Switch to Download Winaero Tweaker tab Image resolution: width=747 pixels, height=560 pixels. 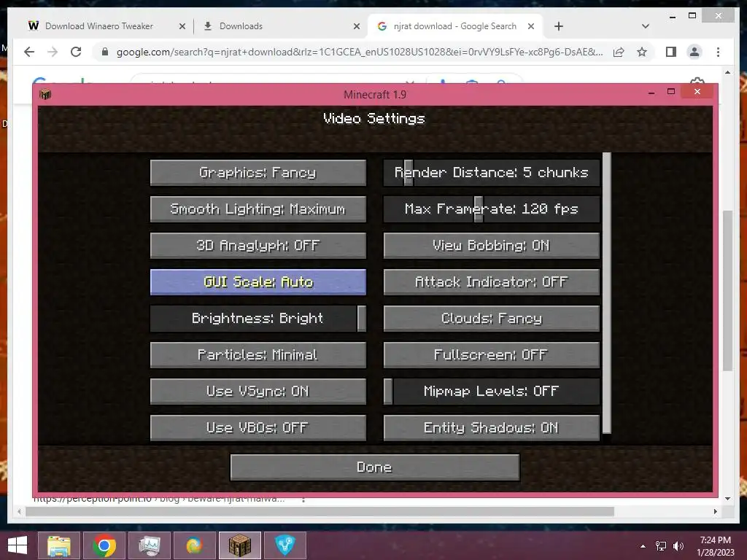click(x=99, y=26)
